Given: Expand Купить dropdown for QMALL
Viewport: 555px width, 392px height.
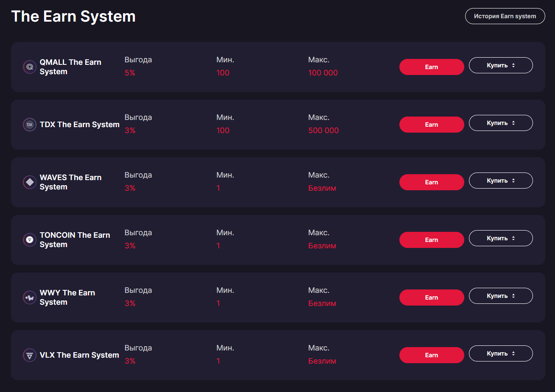Looking at the screenshot, I should click(500, 65).
